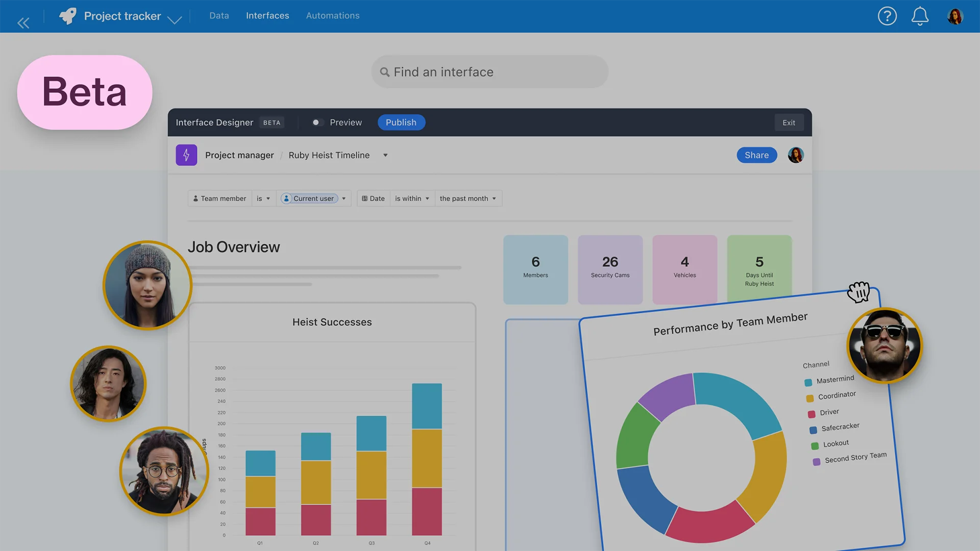Expand the Project tracker dropdown chevron

pos(175,20)
